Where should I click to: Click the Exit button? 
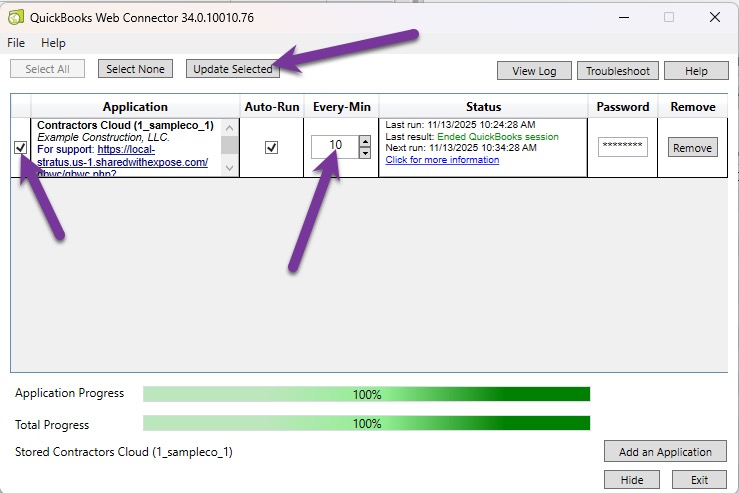[699, 480]
